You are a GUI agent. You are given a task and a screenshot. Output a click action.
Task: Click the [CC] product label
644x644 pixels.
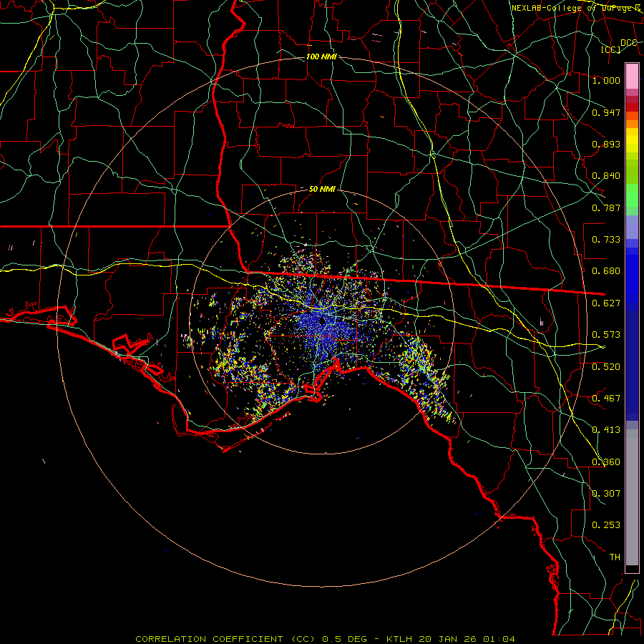pos(611,49)
